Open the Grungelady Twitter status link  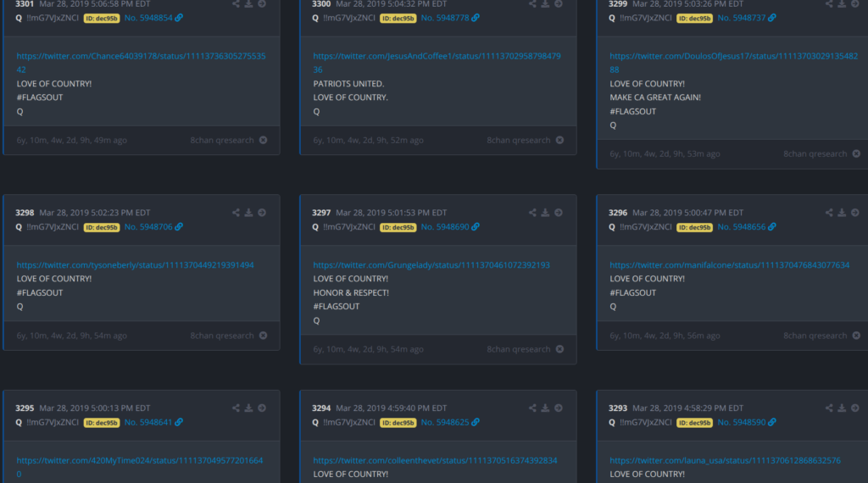(x=431, y=265)
